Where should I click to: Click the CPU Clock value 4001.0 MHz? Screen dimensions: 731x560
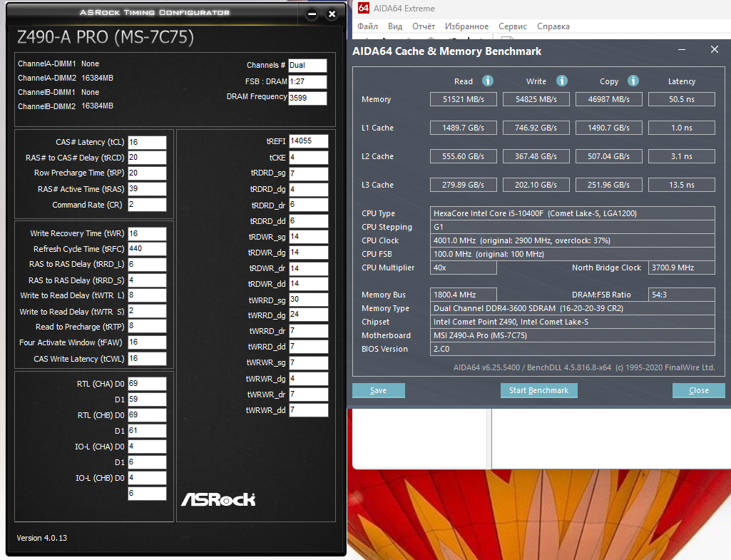[x=572, y=240]
